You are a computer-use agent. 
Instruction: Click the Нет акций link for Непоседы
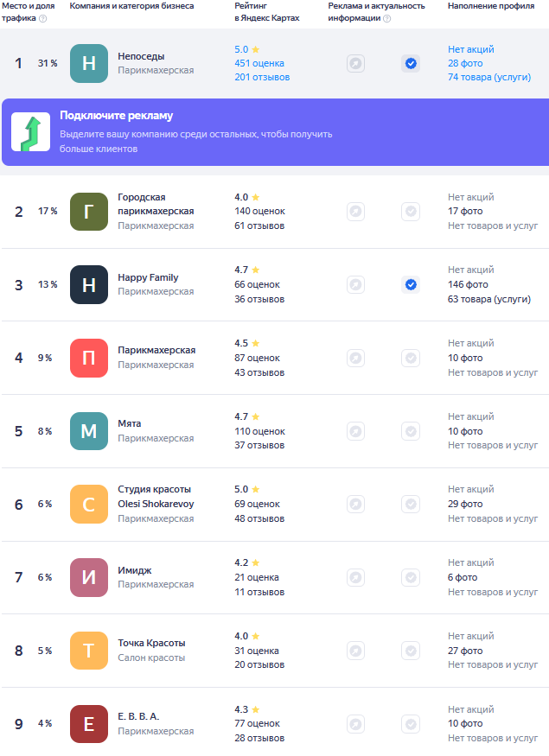(x=471, y=49)
